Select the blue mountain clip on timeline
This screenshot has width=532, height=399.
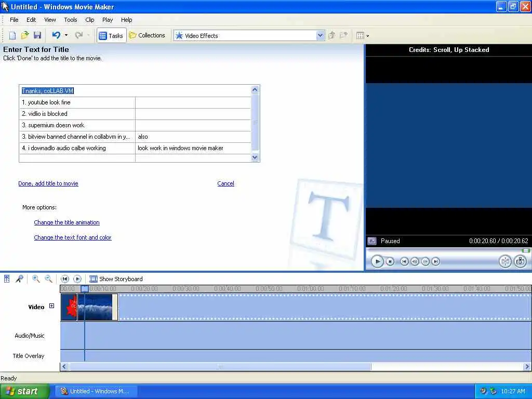click(x=98, y=307)
